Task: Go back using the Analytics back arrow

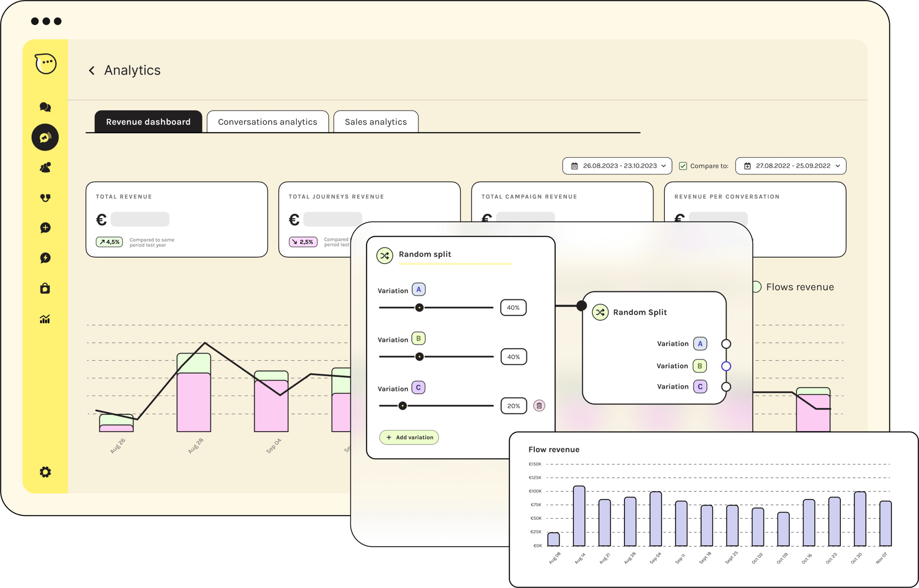Action: tap(92, 70)
